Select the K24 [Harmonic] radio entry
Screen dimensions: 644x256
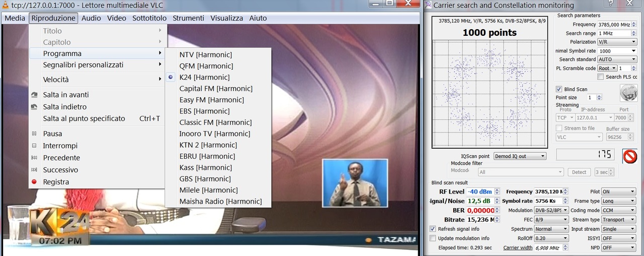(218, 77)
